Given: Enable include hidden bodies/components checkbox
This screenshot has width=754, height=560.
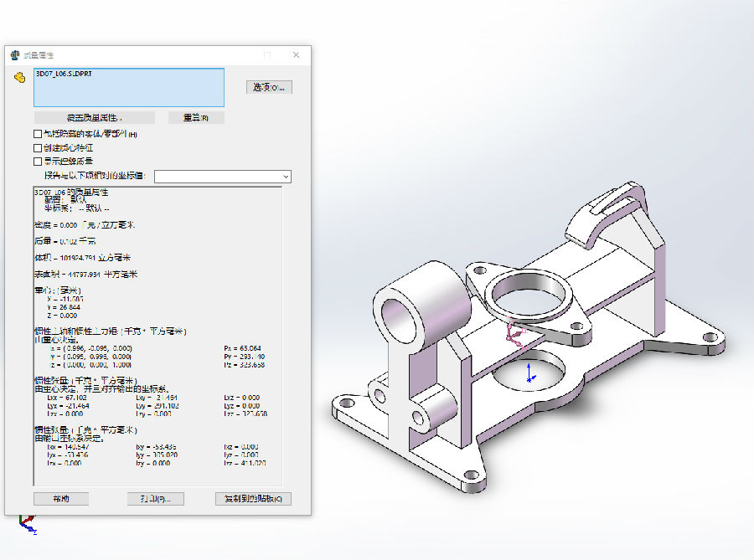Looking at the screenshot, I should 38,134.
